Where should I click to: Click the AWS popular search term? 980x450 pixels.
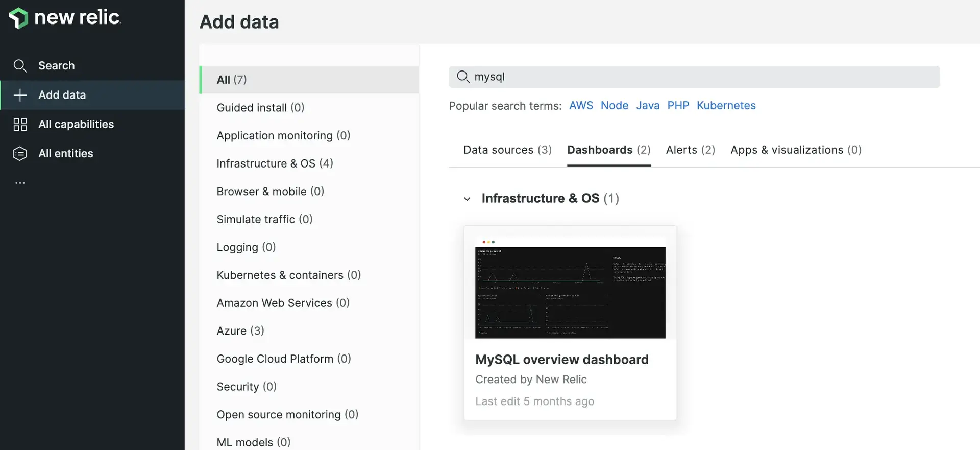[581, 106]
